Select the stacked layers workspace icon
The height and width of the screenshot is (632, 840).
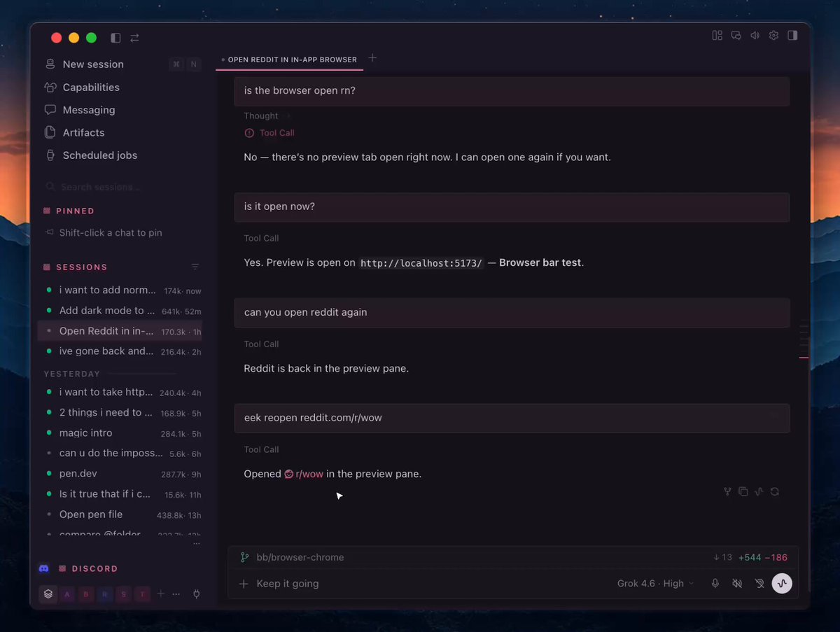48,594
